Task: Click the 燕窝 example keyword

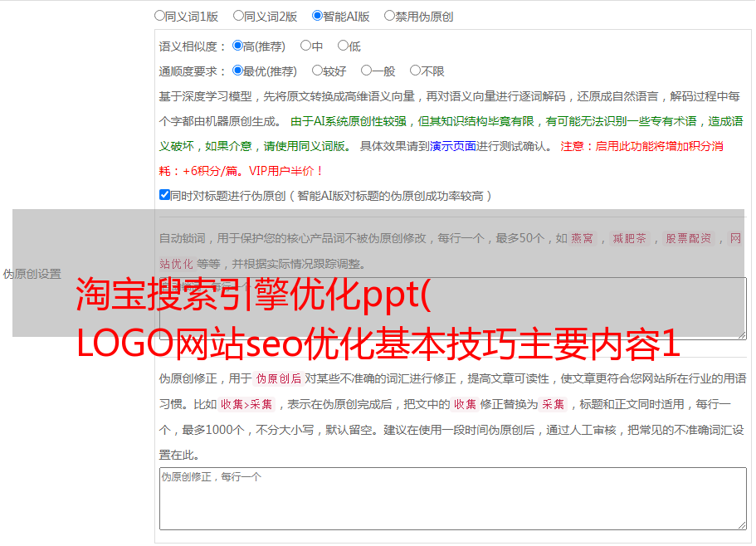Action: (x=583, y=238)
